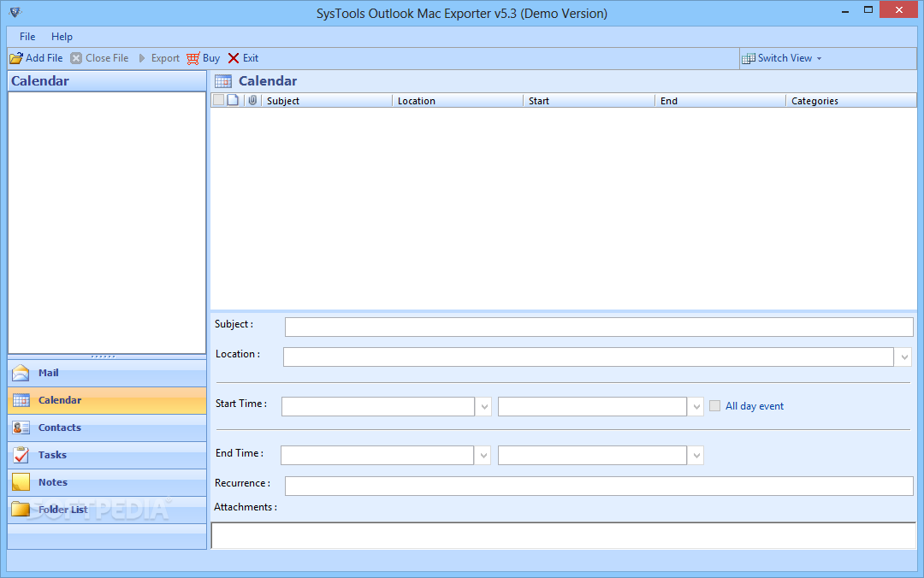Click the Calendar header icon in main pane
924x578 pixels.
point(223,81)
